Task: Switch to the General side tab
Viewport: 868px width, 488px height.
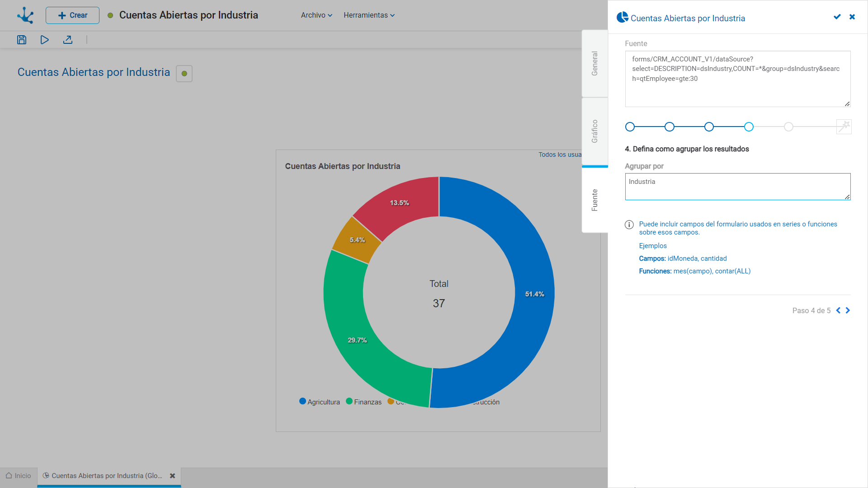Action: click(x=594, y=63)
